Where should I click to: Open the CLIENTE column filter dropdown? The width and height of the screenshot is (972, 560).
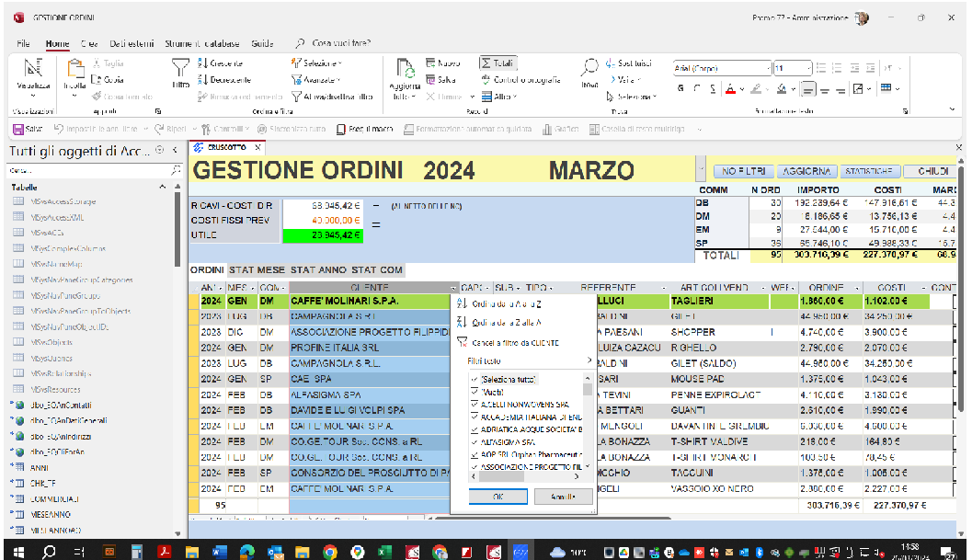point(453,288)
